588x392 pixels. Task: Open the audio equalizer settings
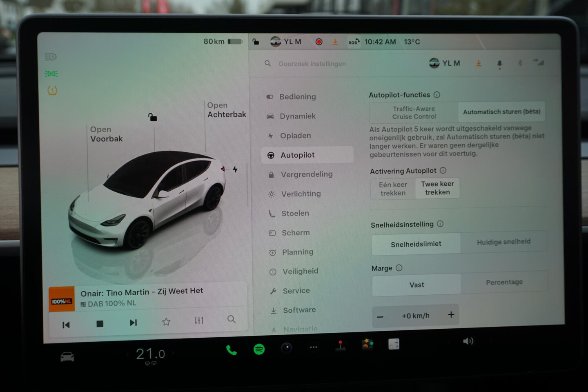(199, 321)
